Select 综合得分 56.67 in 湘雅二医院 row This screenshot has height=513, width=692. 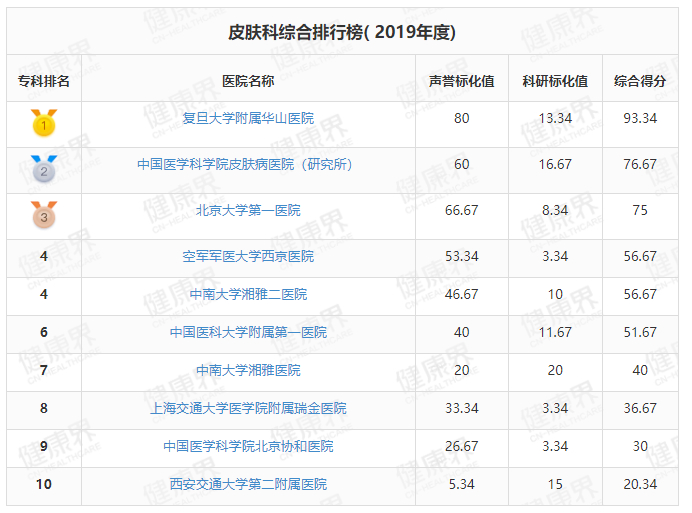point(640,294)
